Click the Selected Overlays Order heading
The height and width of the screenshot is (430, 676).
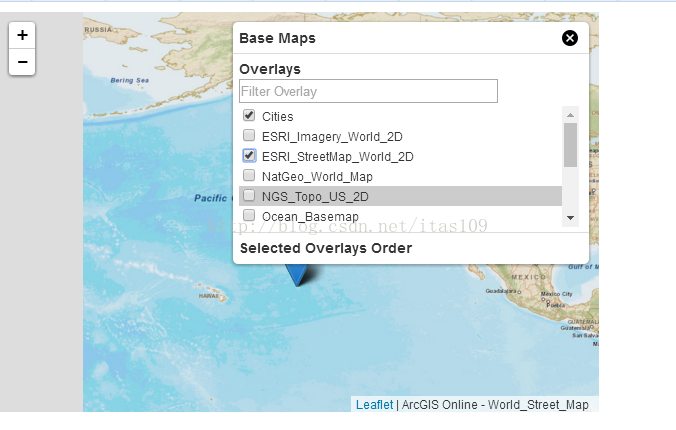(x=326, y=248)
